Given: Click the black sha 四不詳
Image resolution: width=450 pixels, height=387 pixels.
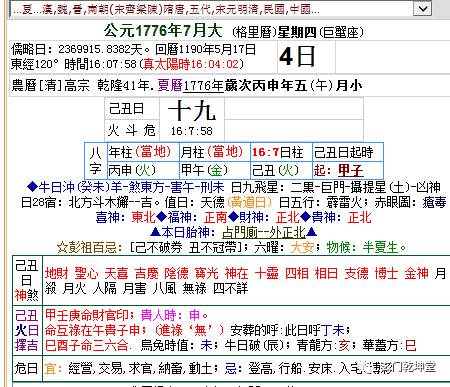Looking at the screenshot, I should [x=230, y=288].
